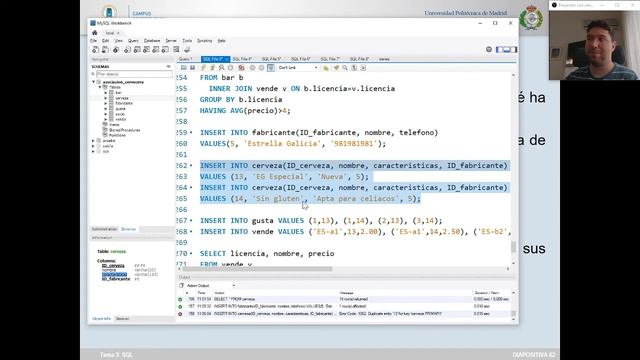Open the Session tab
640x360 pixels.
(x=122, y=319)
